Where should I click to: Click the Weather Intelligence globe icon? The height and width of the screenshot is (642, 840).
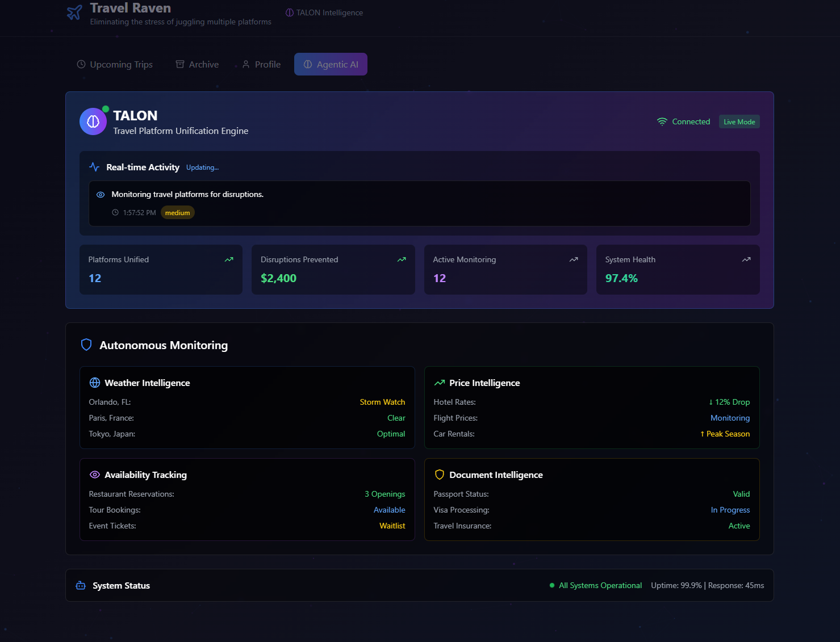click(x=95, y=383)
